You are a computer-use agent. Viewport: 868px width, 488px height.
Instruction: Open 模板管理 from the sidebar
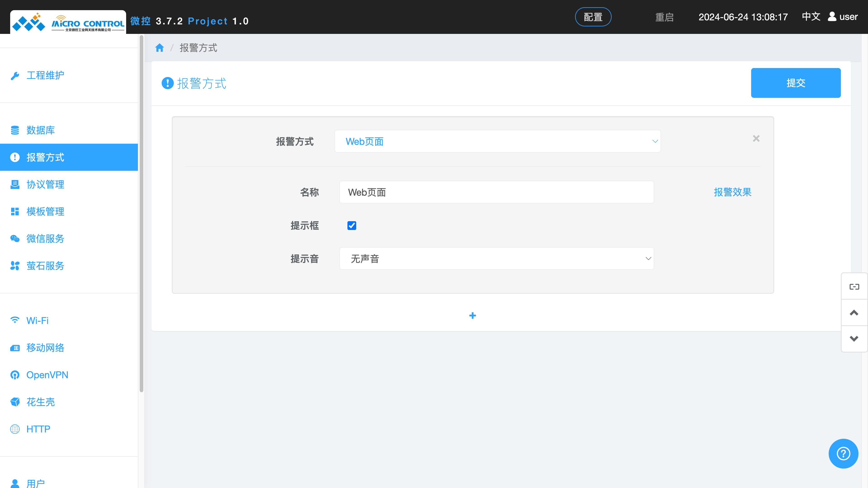45,211
